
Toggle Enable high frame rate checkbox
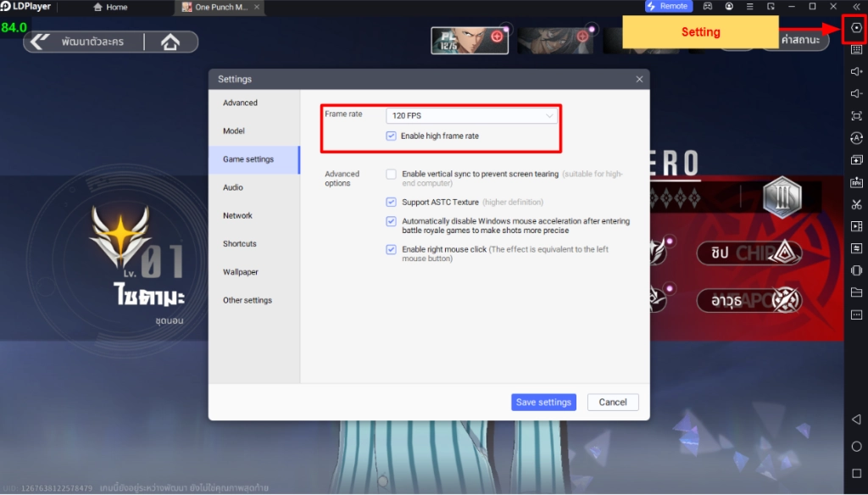pos(391,136)
